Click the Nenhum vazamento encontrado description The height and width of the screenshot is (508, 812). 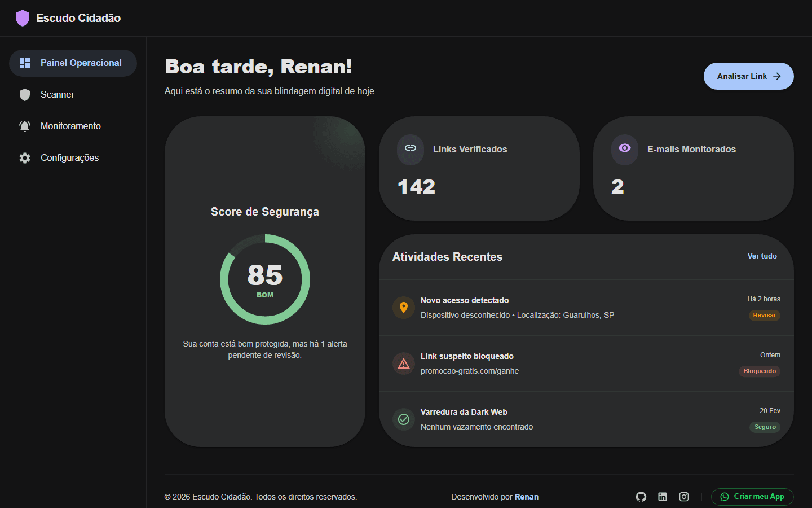point(476,427)
